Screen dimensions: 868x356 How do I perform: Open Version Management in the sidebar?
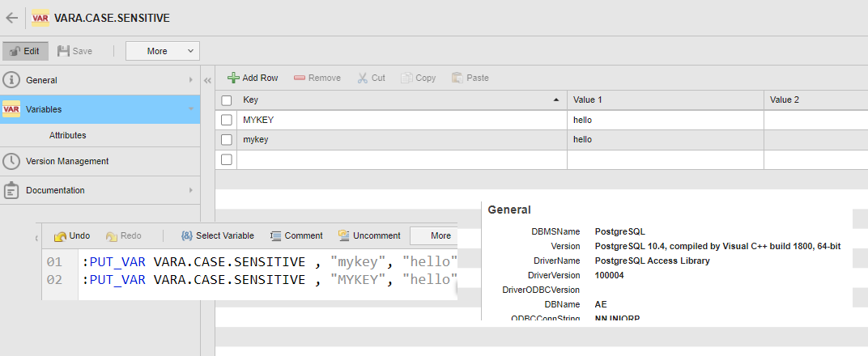[x=100, y=162]
